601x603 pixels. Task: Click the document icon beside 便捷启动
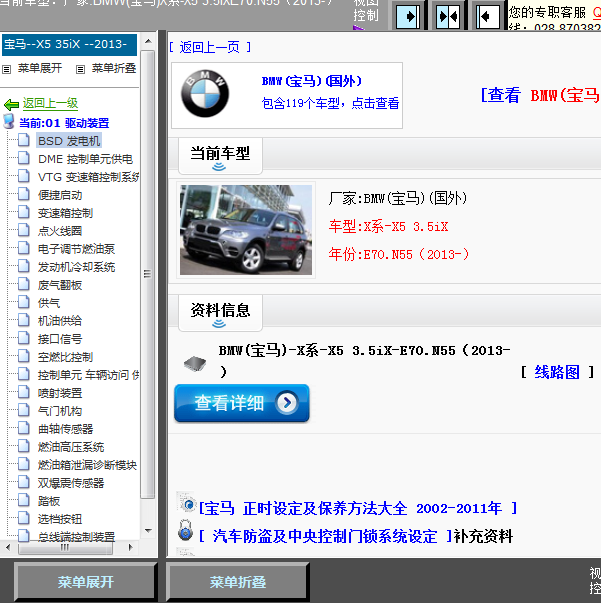click(24, 194)
